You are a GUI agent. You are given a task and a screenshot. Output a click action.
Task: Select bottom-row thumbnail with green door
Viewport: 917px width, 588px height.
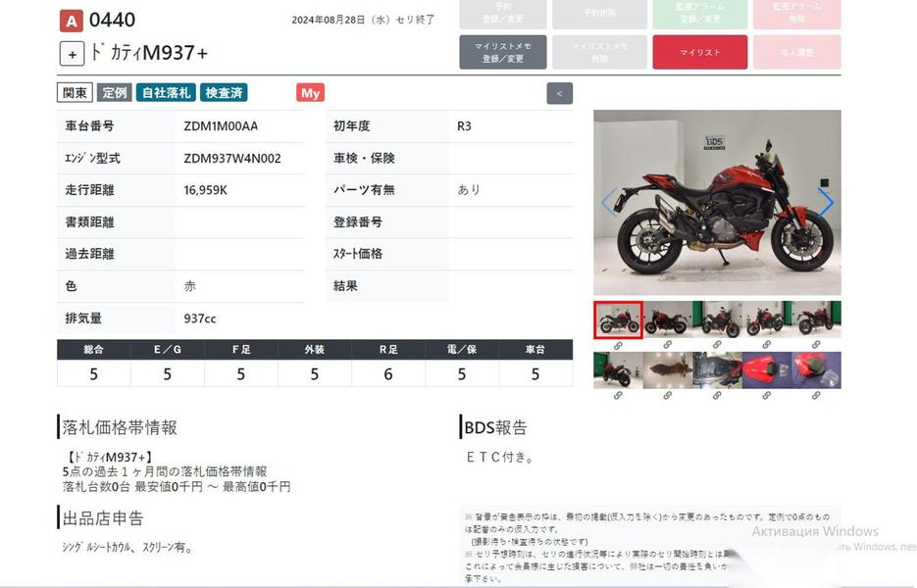coord(618,370)
